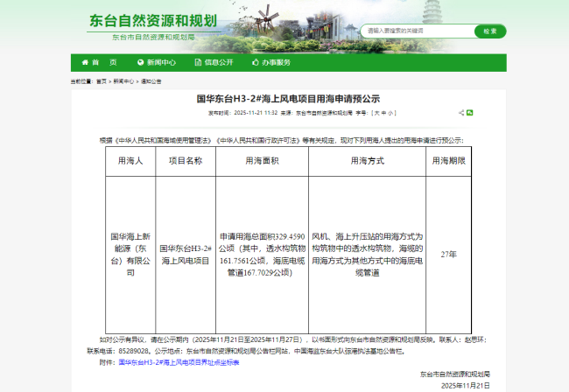This screenshot has height=392, width=569.
Task: Click the share icon near the article header
Action: click(x=461, y=113)
